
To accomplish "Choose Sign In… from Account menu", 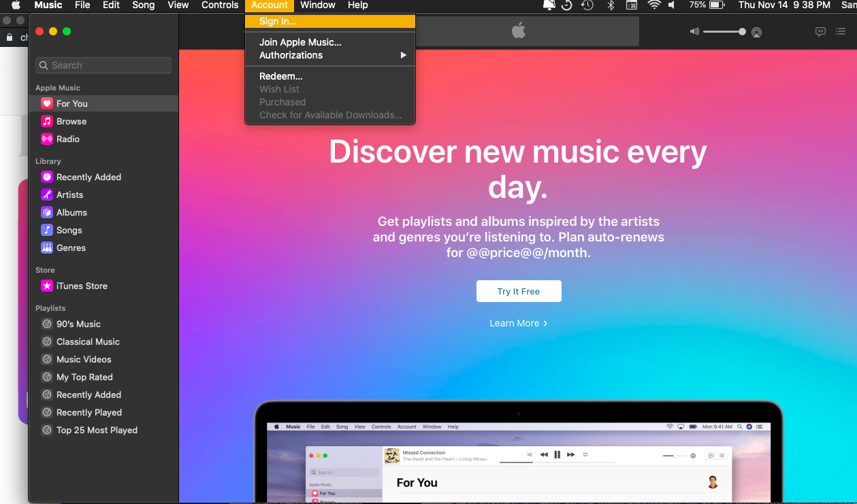I will pyautogui.click(x=330, y=21).
